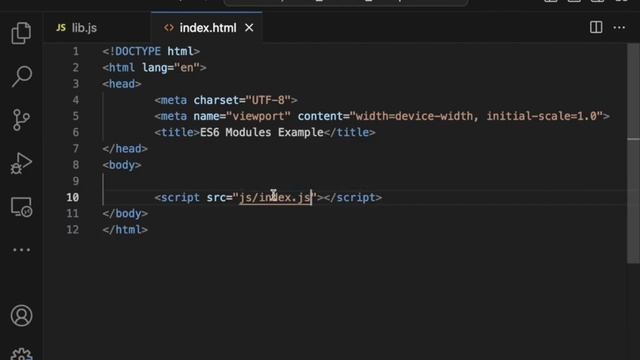Close the index.html tab

pos(249,28)
